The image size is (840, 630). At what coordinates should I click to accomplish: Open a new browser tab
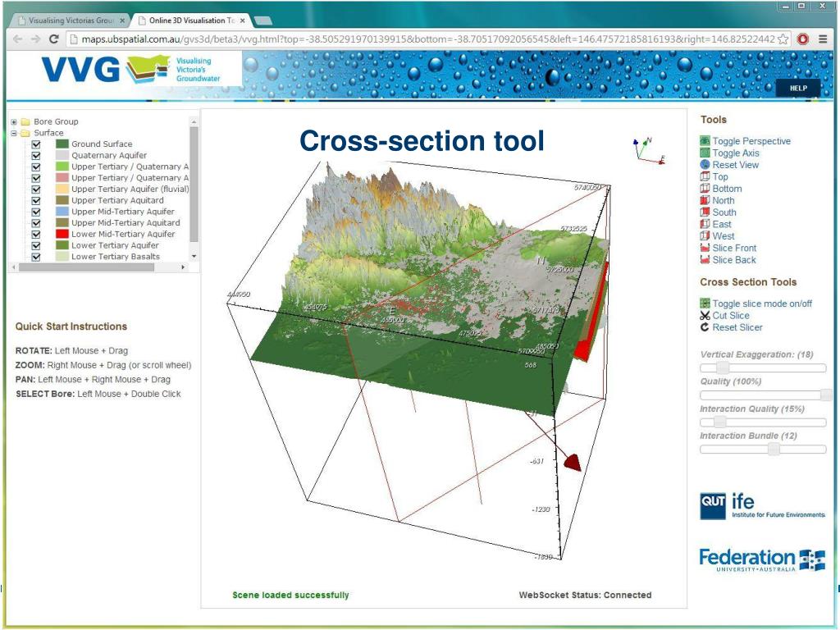pos(263,21)
